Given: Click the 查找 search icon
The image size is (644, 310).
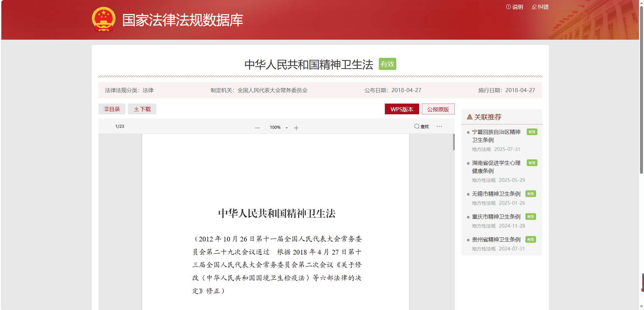Looking at the screenshot, I should pos(421,126).
